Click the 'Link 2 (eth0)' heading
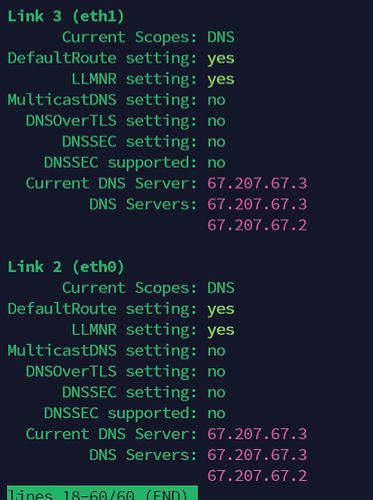The image size is (373, 500). pyautogui.click(x=66, y=267)
